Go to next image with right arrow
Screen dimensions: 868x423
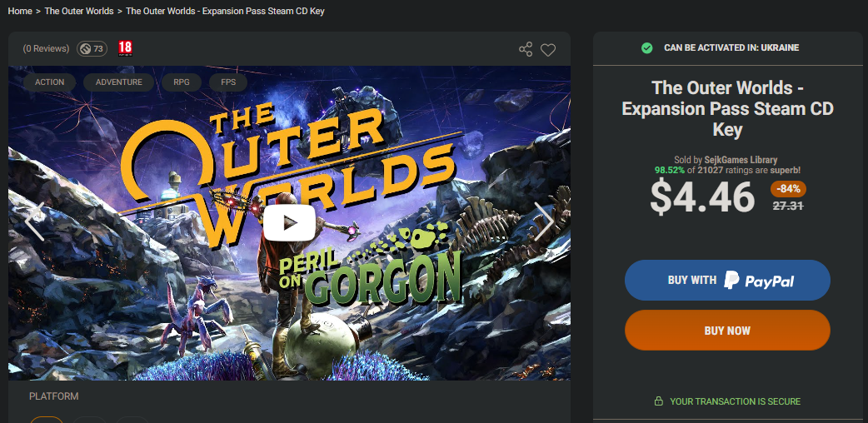tap(544, 221)
